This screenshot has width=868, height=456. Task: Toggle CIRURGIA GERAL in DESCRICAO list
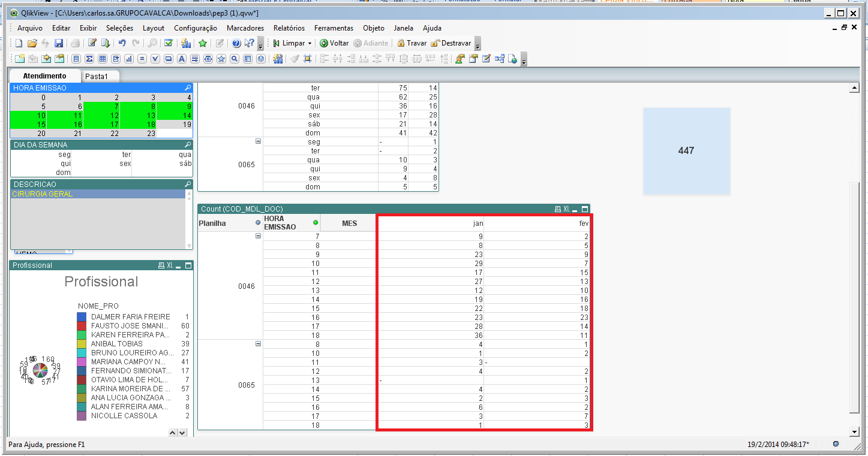[x=98, y=194]
